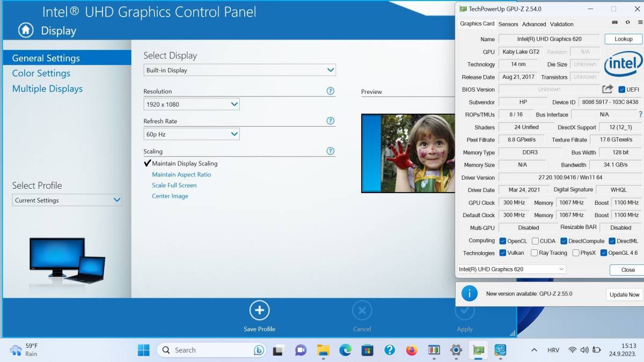Open Multiple Displays in sidebar
Viewport: 644px width, 362px height.
tap(47, 88)
